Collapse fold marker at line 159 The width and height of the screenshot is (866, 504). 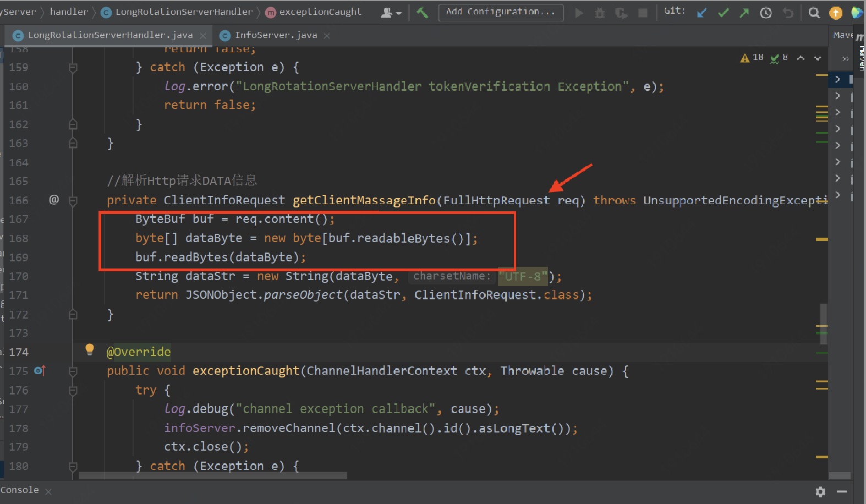pyautogui.click(x=73, y=68)
